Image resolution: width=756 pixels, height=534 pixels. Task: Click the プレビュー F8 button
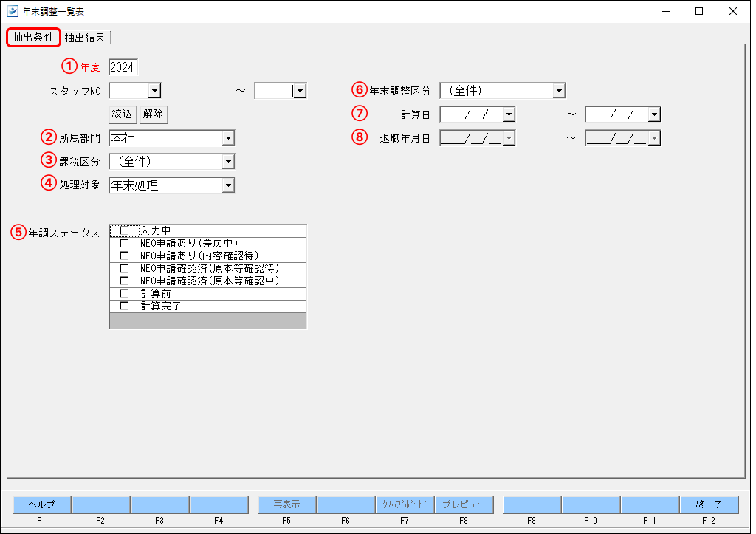point(464,504)
